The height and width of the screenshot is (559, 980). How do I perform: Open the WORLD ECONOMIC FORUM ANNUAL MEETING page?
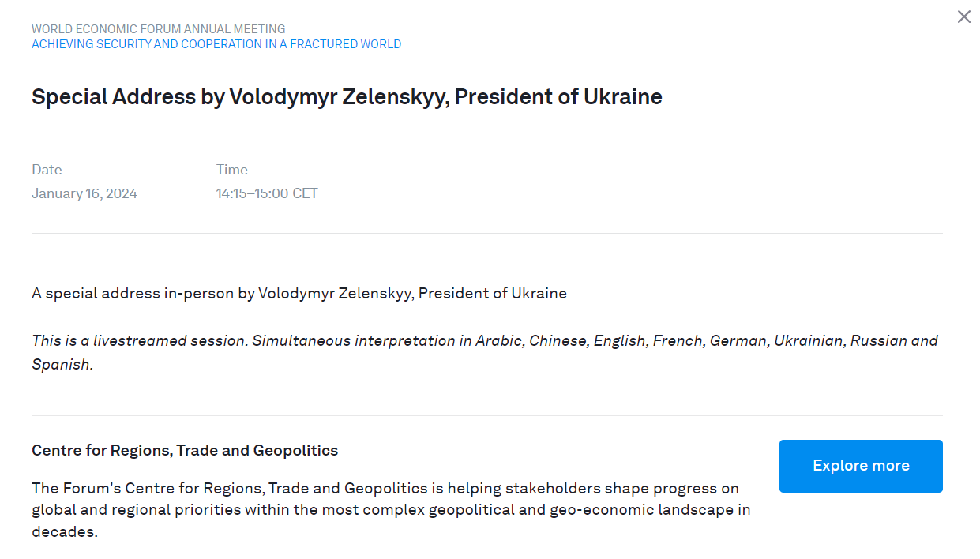[158, 28]
